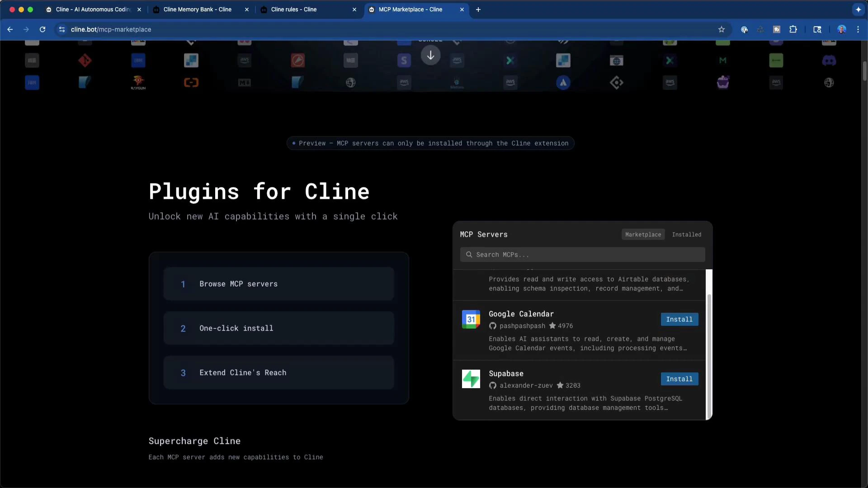
Task: Click the Preview MCP servers notice pill
Action: pyautogui.click(x=430, y=143)
